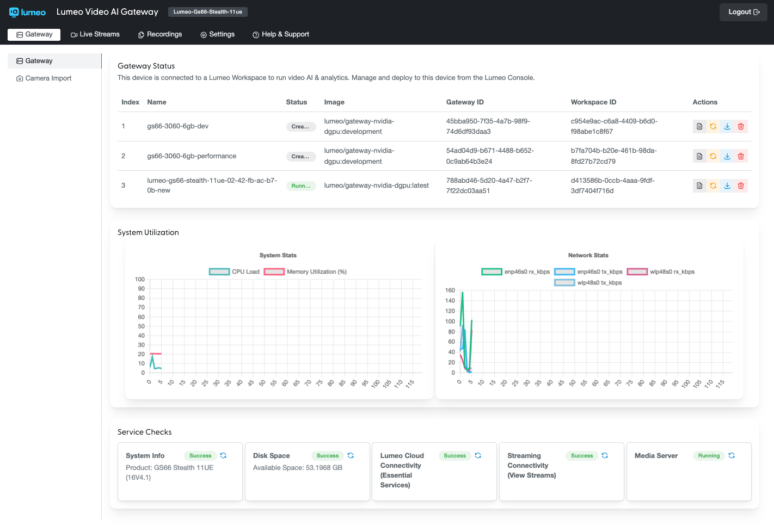Refresh the Disk Space service check

tap(351, 456)
